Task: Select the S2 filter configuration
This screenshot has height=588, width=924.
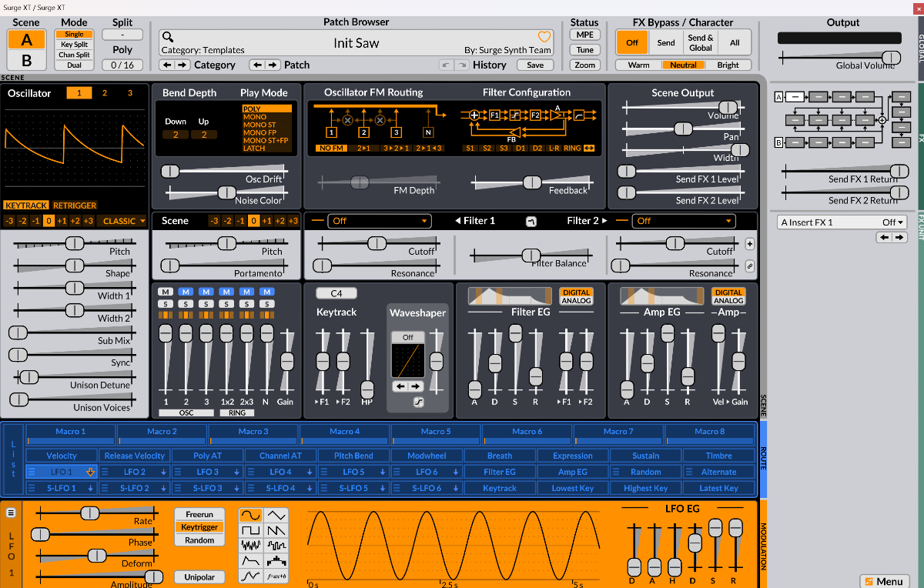Action: point(487,148)
